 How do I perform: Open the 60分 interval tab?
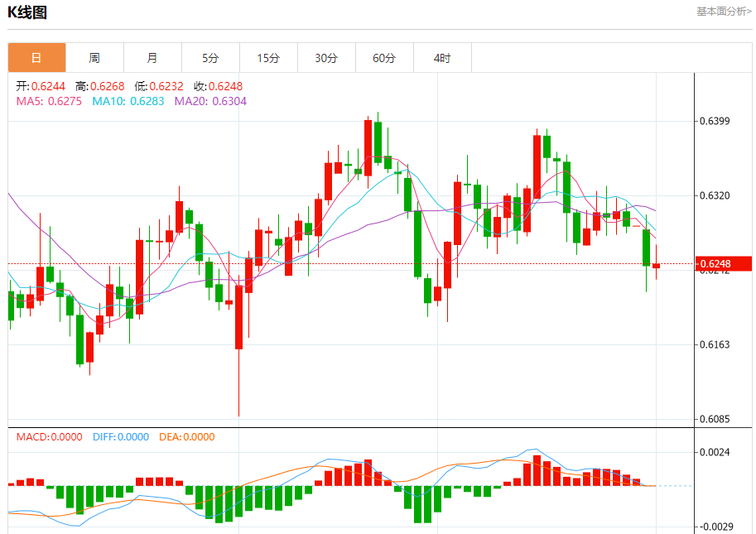coord(384,58)
